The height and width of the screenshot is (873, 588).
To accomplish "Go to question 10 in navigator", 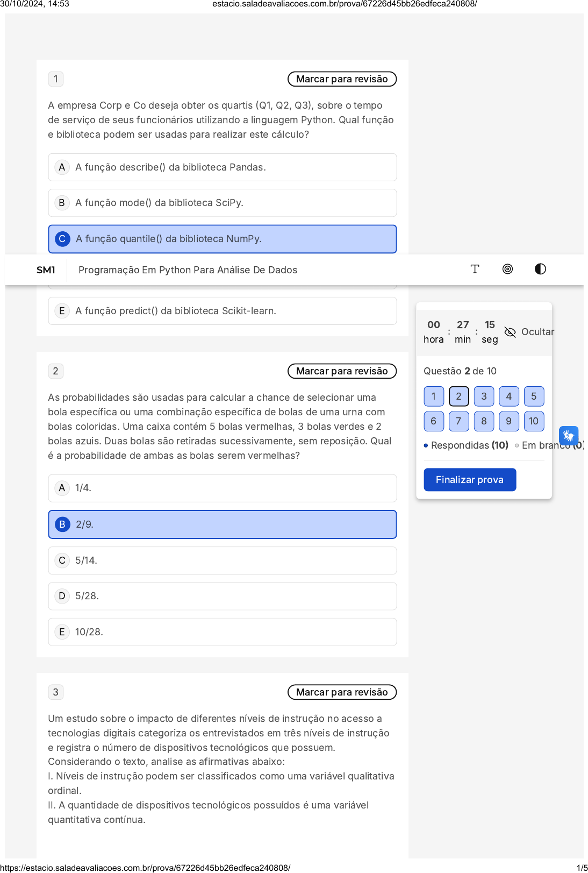I will pos(534,421).
